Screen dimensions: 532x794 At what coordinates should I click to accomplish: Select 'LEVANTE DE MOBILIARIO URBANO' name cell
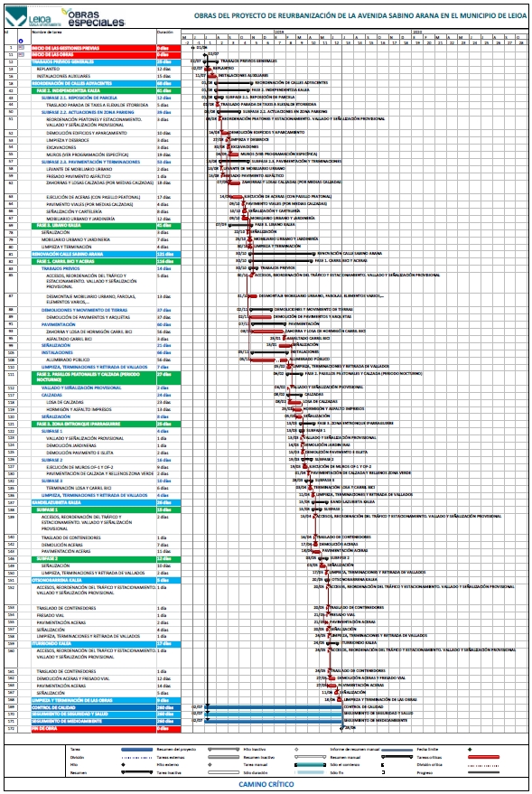93,169
